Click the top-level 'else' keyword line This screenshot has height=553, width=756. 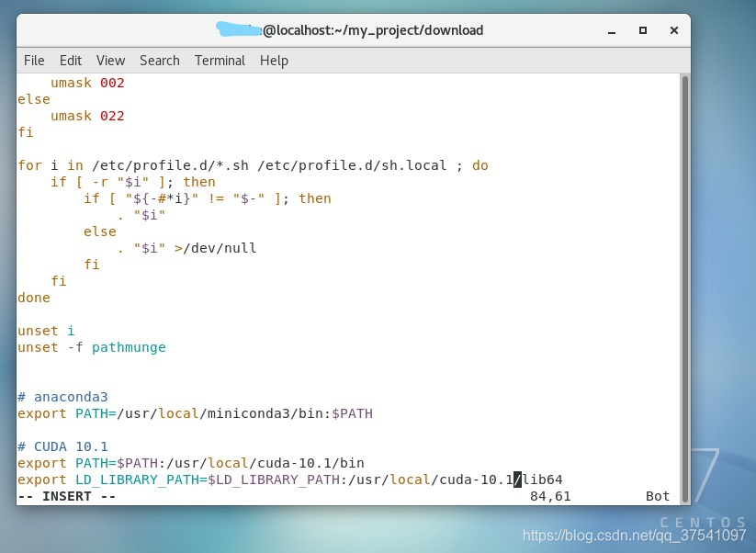pyautogui.click(x=34, y=99)
